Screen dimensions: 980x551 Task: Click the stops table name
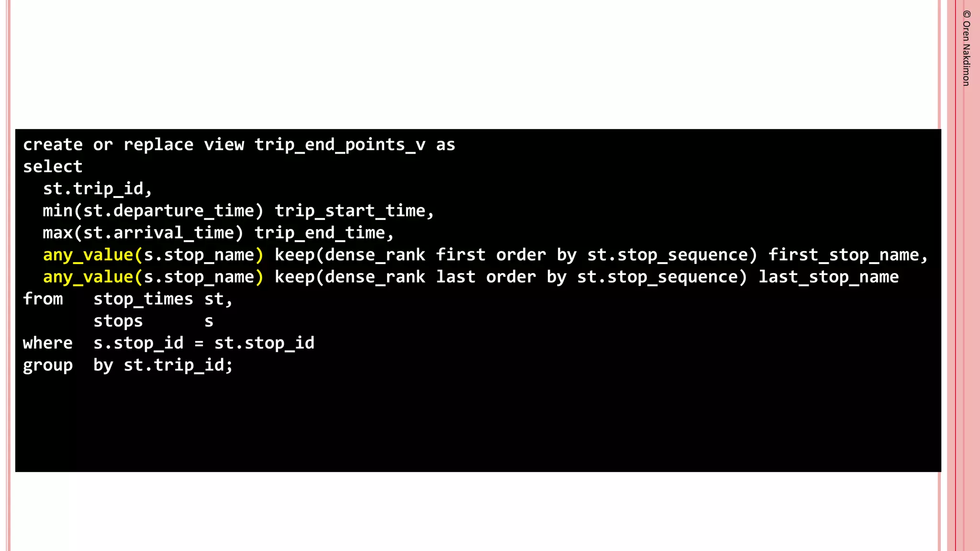(118, 321)
